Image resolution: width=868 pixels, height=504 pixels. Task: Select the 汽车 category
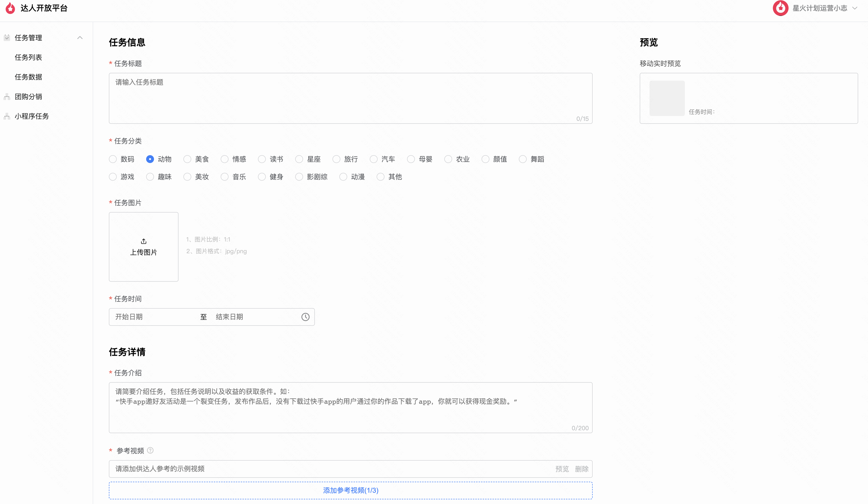click(x=382, y=159)
